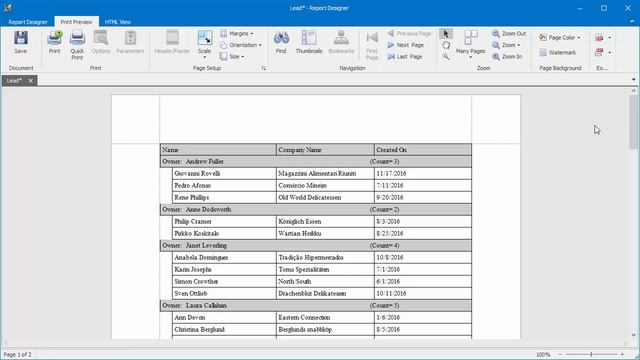
Task: Click 'Giovanni Rovelli' name cell
Action: tap(224, 173)
